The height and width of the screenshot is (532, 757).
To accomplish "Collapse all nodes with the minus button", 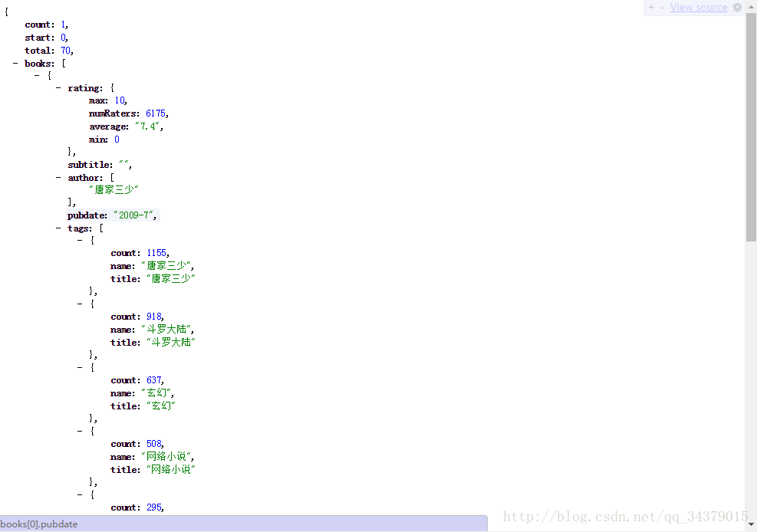I will pyautogui.click(x=662, y=7).
